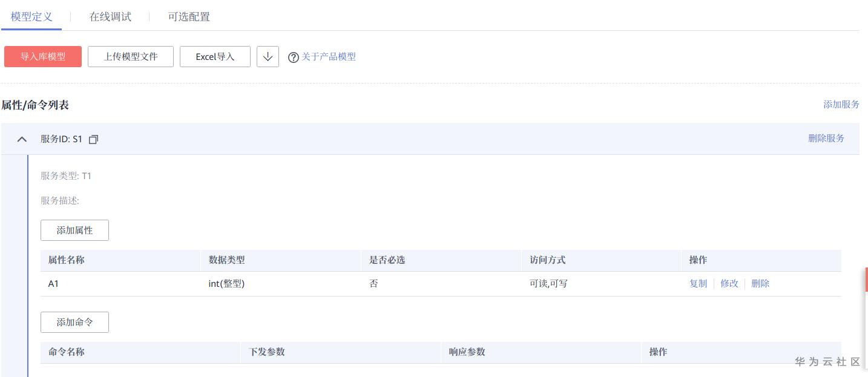Click 修改 for attribute A1
The width and height of the screenshot is (868, 377).
coord(729,283)
